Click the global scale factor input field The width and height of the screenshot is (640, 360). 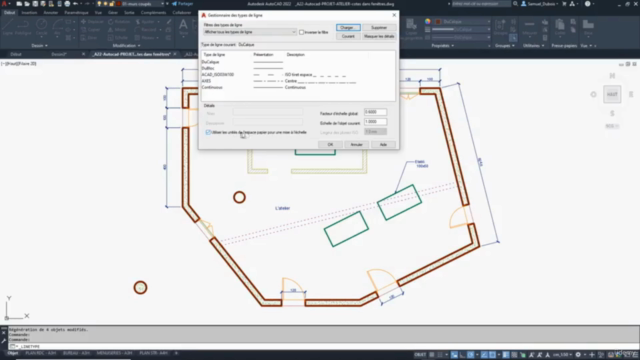375,112
